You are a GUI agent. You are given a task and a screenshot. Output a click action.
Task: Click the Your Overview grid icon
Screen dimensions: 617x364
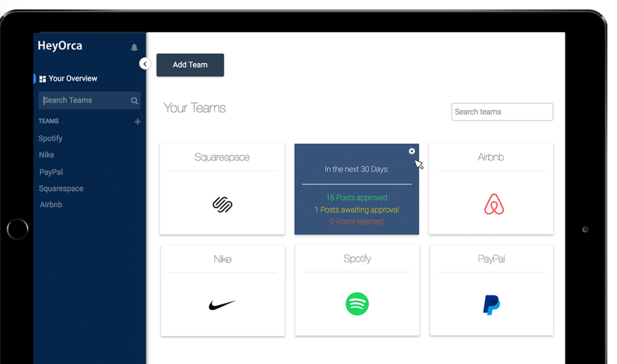tap(42, 79)
